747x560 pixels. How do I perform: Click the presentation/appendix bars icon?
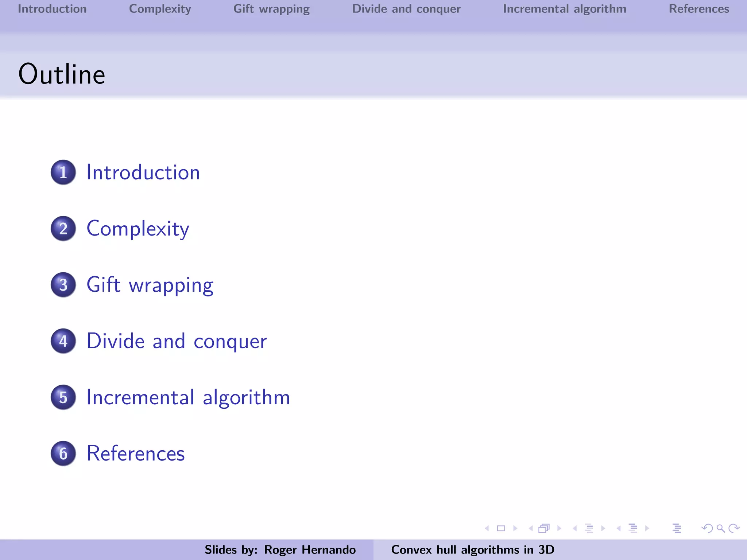tap(677, 528)
